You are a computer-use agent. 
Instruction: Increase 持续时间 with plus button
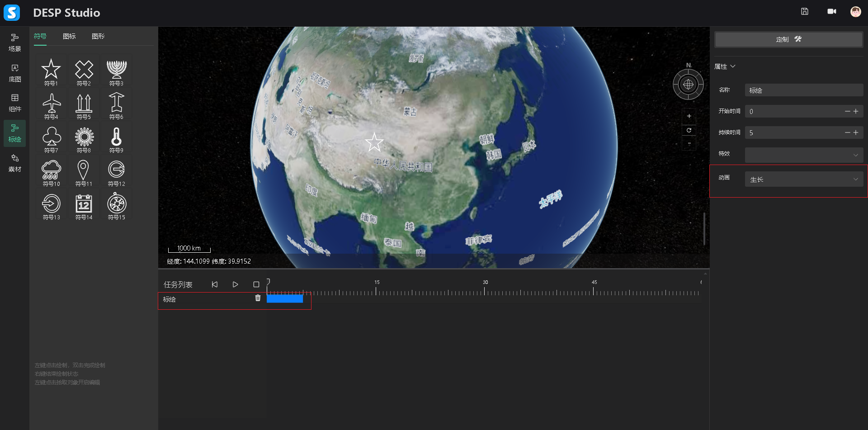pyautogui.click(x=856, y=132)
